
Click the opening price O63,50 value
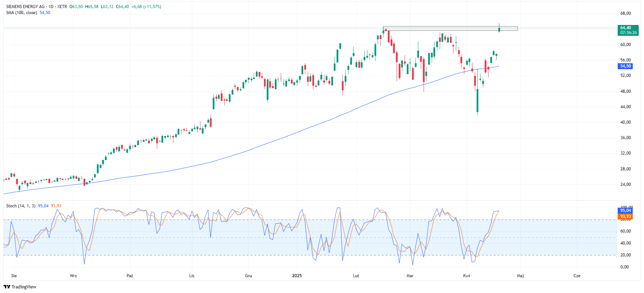(x=76, y=7)
